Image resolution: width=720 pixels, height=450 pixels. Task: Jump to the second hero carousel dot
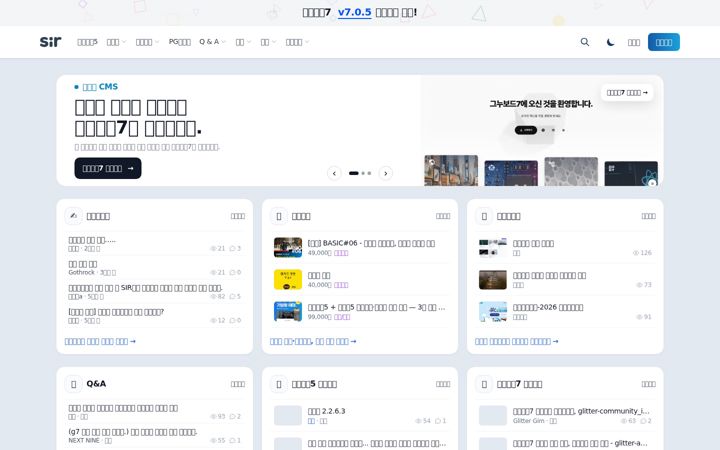tap(363, 173)
